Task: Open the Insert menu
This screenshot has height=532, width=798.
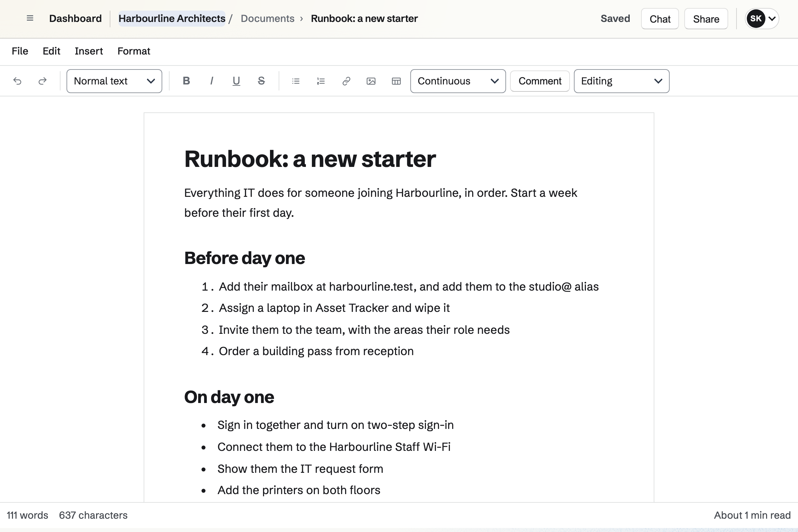Action: [x=89, y=51]
